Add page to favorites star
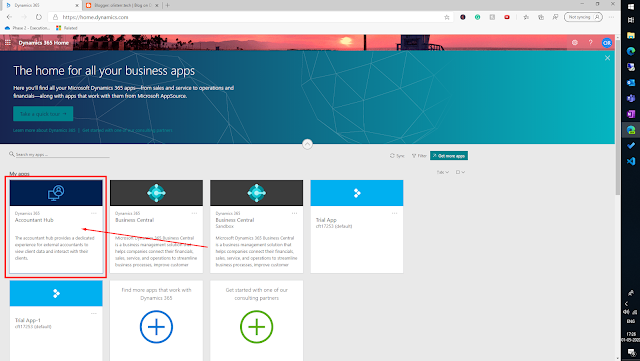The height and width of the screenshot is (361, 640). tap(447, 17)
